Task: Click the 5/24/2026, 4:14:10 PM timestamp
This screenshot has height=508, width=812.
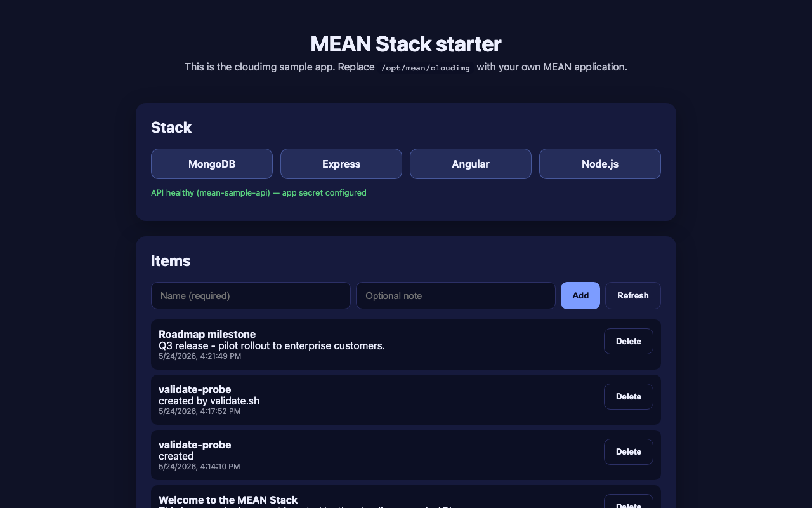Action: click(x=199, y=467)
